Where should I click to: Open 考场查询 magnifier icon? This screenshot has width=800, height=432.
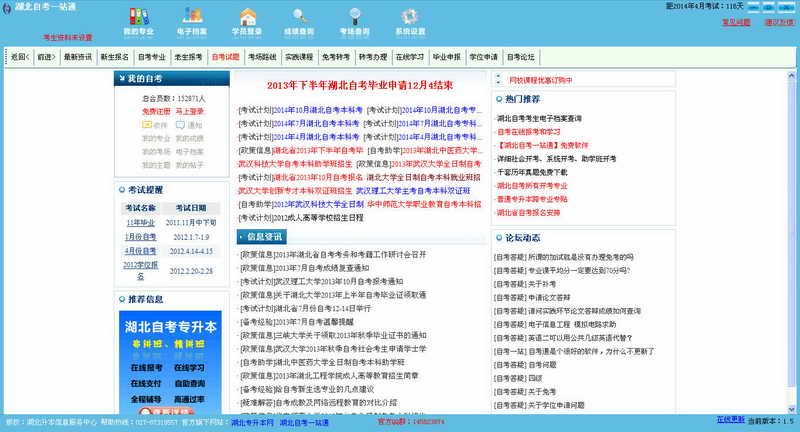[355, 16]
